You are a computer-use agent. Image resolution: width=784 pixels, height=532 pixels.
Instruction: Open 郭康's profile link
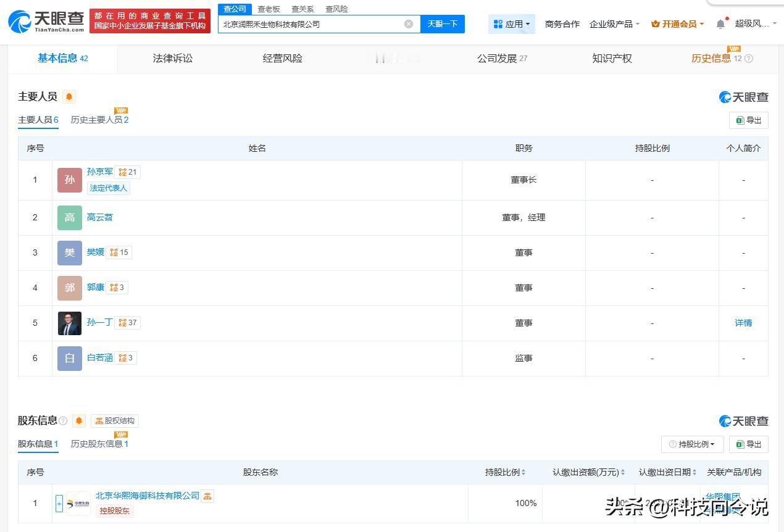point(96,288)
